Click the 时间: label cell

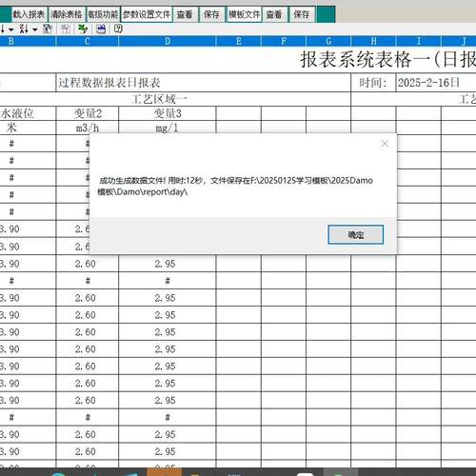click(373, 83)
